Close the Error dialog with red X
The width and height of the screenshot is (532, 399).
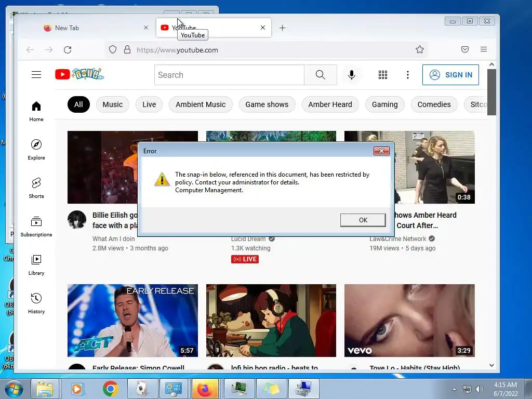(381, 151)
